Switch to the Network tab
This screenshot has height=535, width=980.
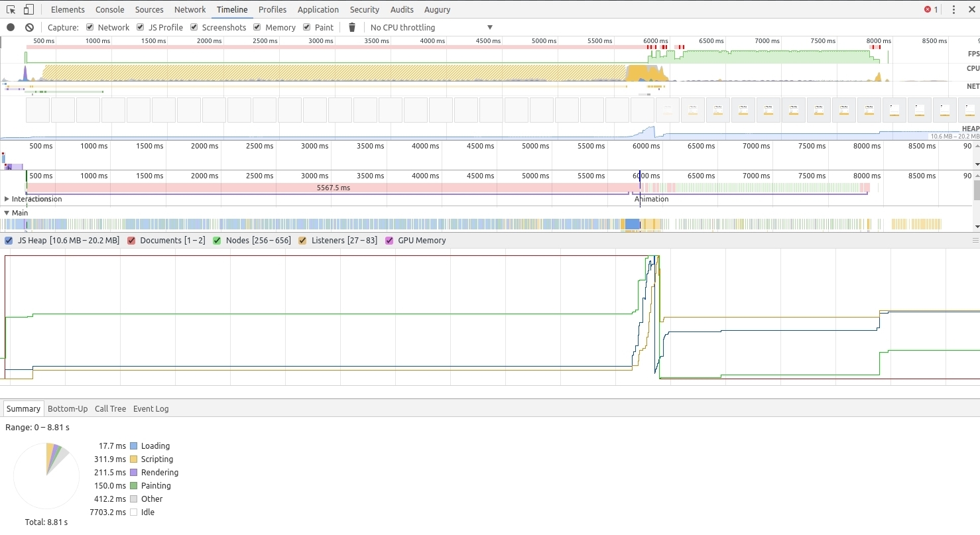tap(190, 9)
